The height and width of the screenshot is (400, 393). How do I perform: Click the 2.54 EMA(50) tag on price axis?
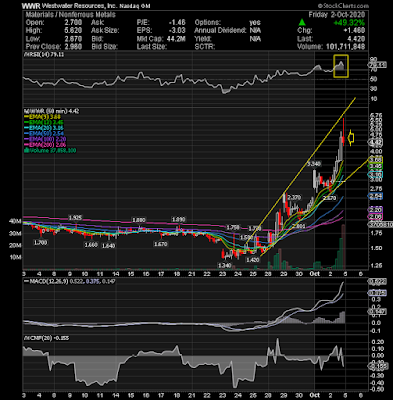(x=376, y=196)
